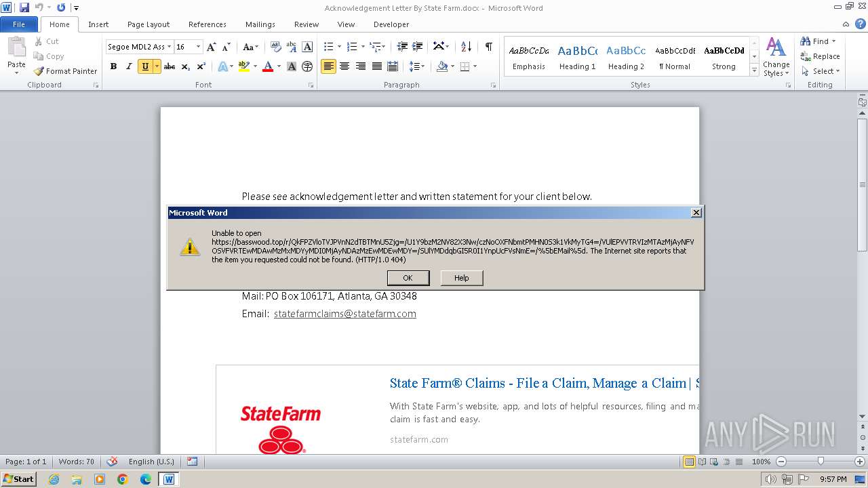Open the font size dropdown

(x=198, y=47)
